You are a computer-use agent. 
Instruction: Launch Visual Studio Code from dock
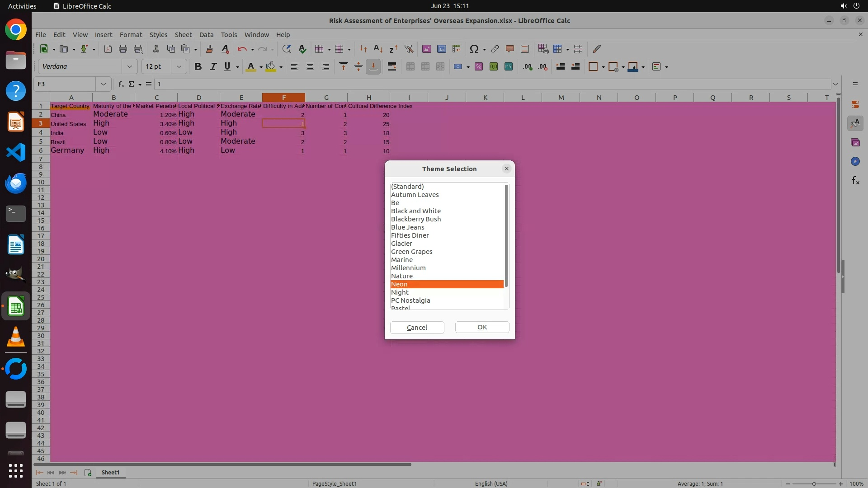(16, 152)
